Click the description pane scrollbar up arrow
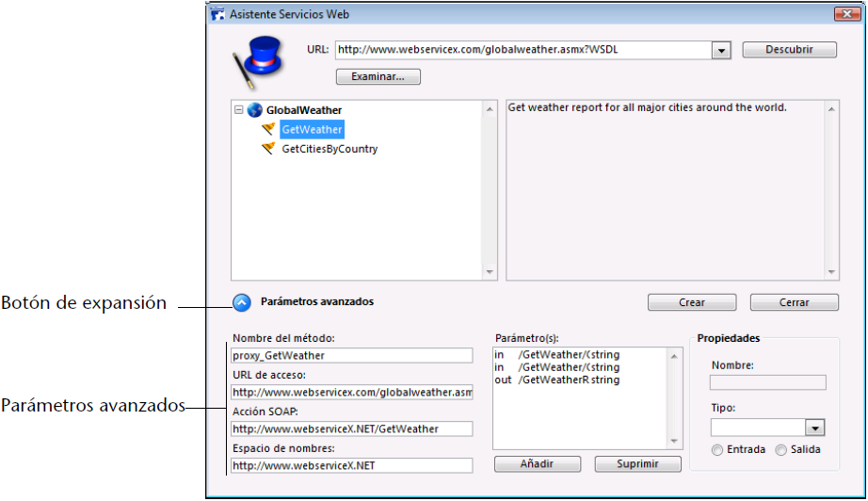 tap(831, 109)
